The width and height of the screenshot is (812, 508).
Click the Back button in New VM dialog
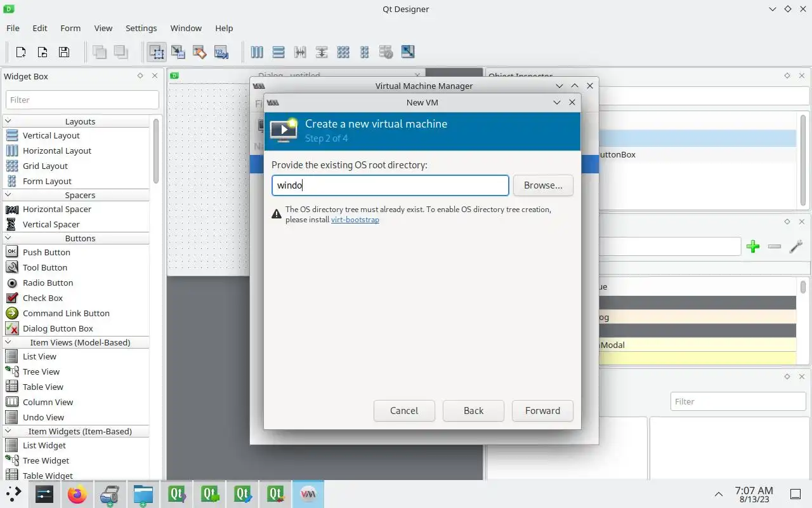pos(473,411)
